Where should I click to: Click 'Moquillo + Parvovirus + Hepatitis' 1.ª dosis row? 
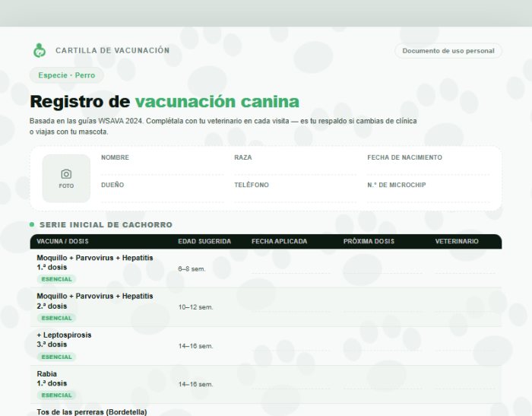pyautogui.click(x=266, y=268)
